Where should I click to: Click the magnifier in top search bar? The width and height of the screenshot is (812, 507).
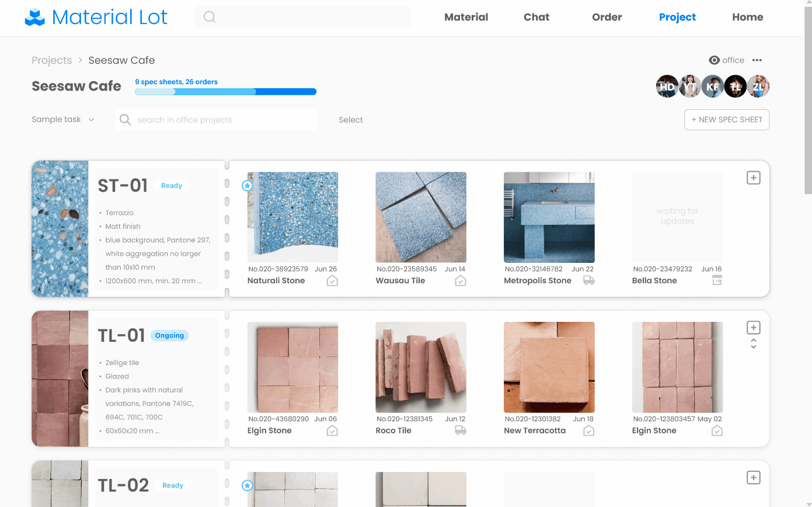[210, 17]
